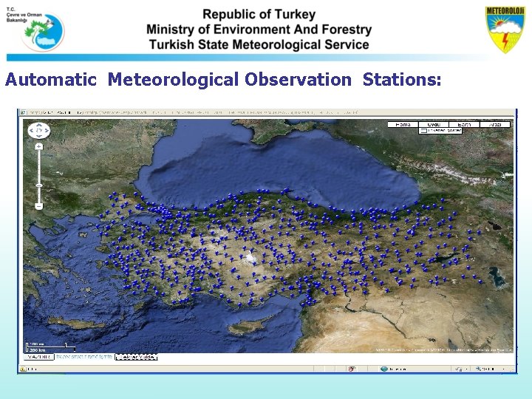This screenshot has width=532, height=399.
Task: Pan the map up with the top arrow
Action: pos(39,126)
